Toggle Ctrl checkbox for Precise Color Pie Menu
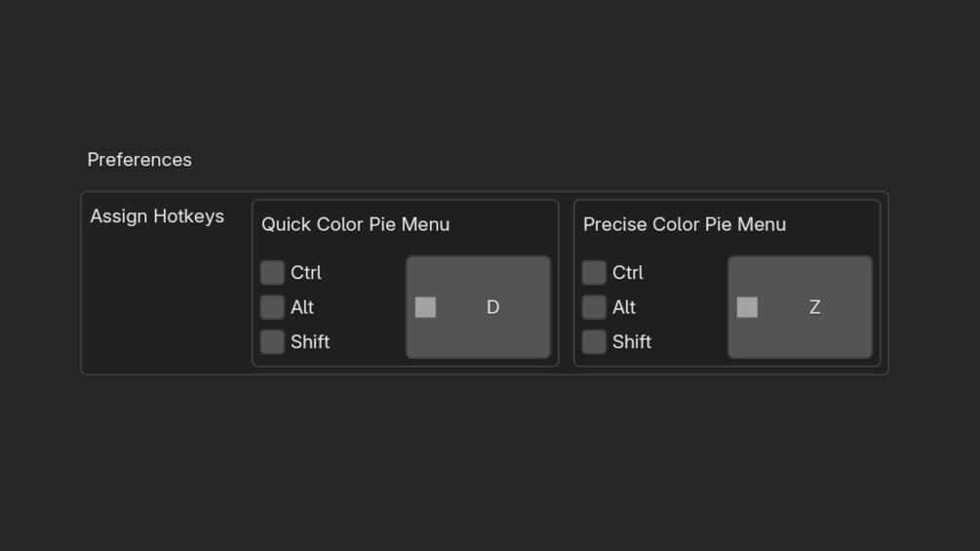The height and width of the screenshot is (551, 980). [594, 273]
